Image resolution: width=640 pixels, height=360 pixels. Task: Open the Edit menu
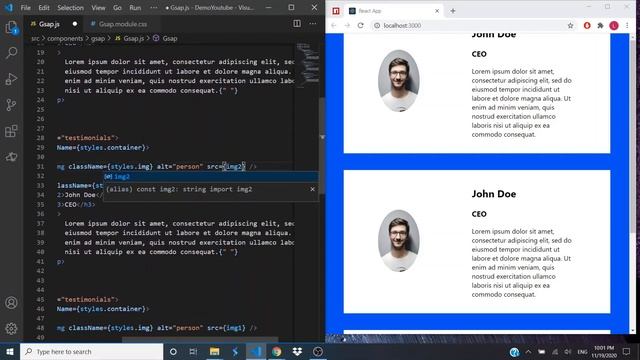44,8
